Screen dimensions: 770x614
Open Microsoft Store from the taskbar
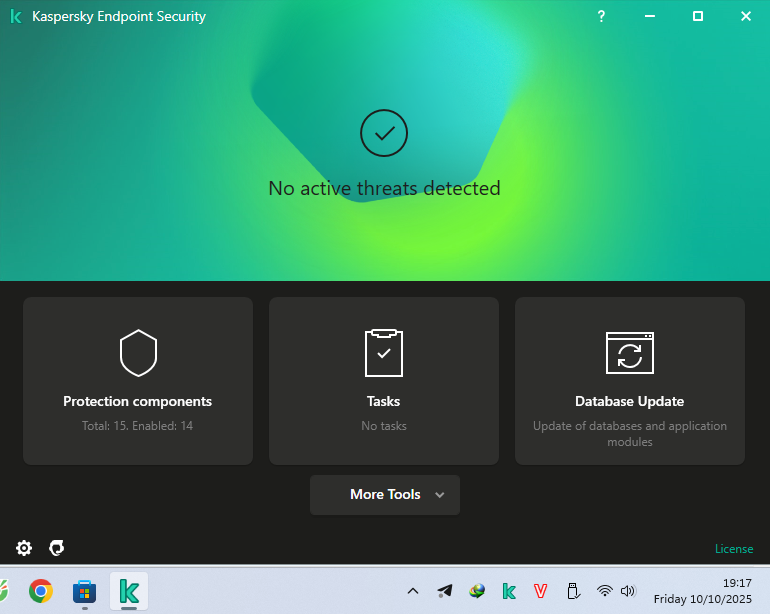point(84,591)
